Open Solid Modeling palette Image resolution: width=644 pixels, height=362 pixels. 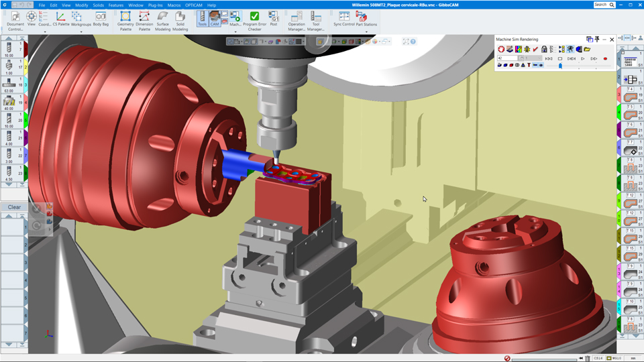point(180,20)
